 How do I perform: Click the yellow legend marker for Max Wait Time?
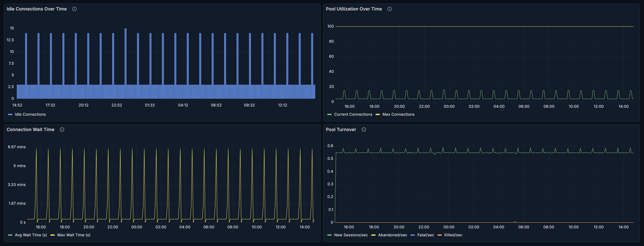(x=52, y=235)
